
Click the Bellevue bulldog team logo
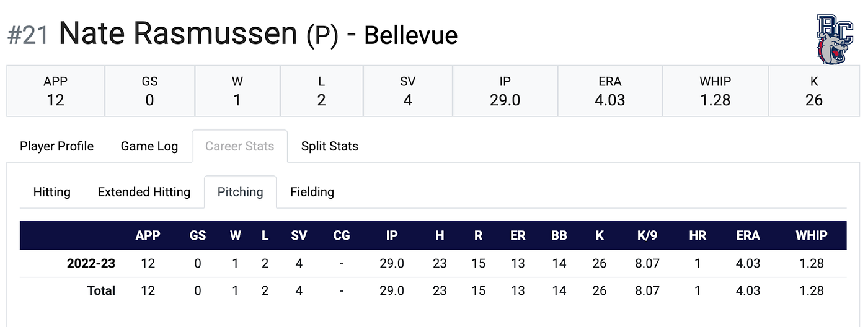coord(836,36)
